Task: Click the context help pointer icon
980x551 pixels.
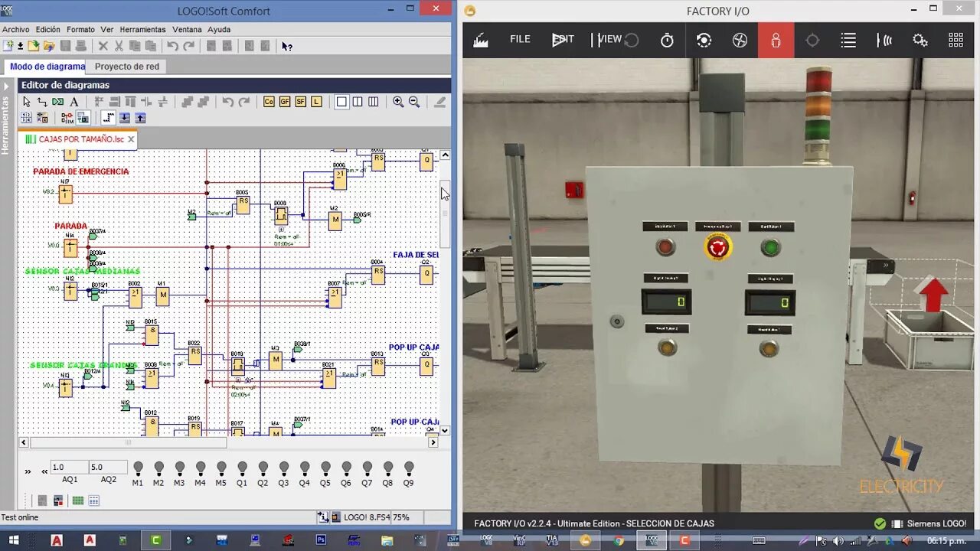Action: tap(287, 46)
